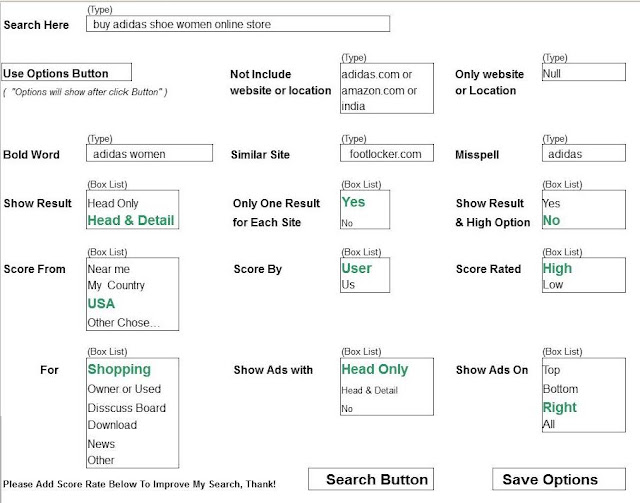Click the Only website Null field
The height and width of the screenshot is (503, 640).
[584, 72]
